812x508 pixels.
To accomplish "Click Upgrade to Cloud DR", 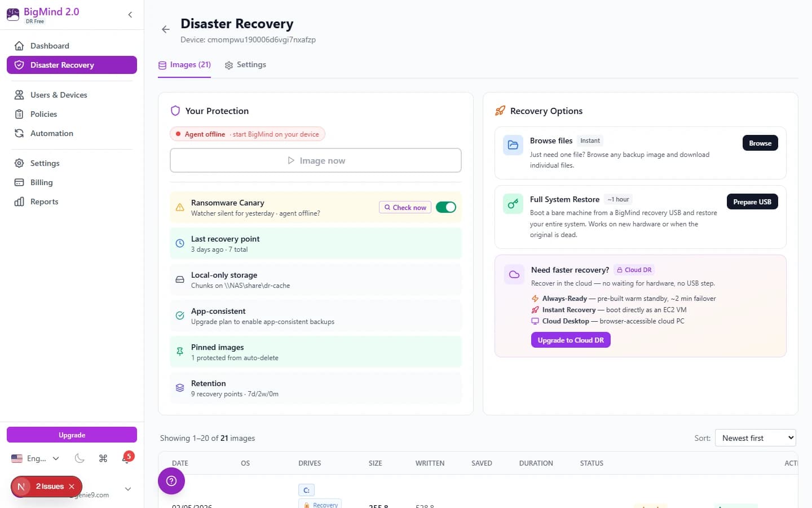I will coord(571,340).
